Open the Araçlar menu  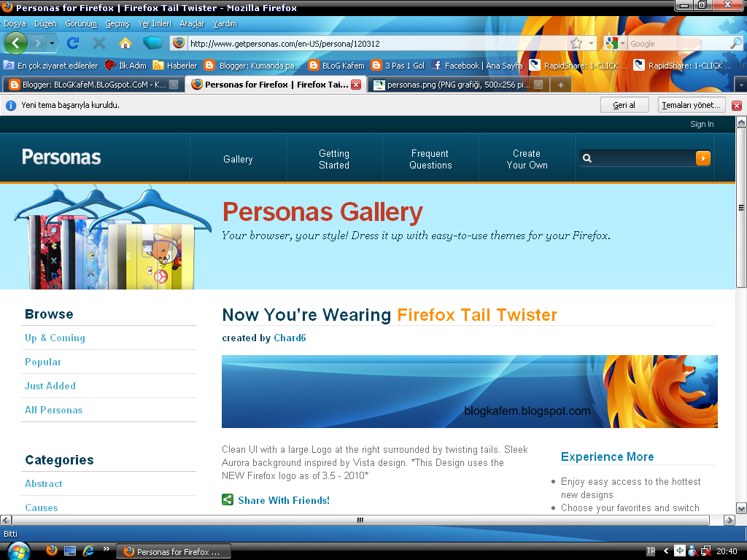[x=192, y=23]
